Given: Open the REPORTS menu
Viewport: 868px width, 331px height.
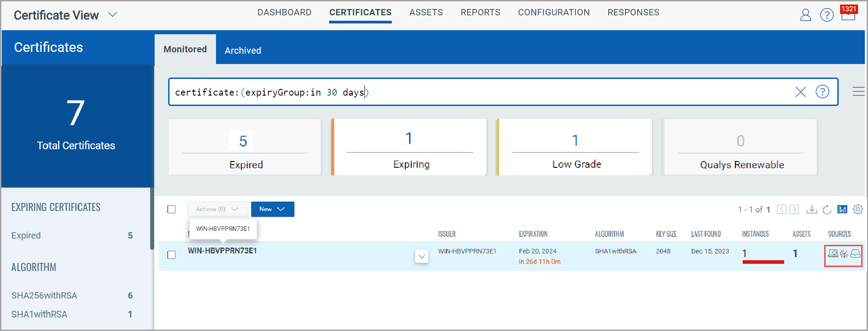Looking at the screenshot, I should tap(480, 13).
